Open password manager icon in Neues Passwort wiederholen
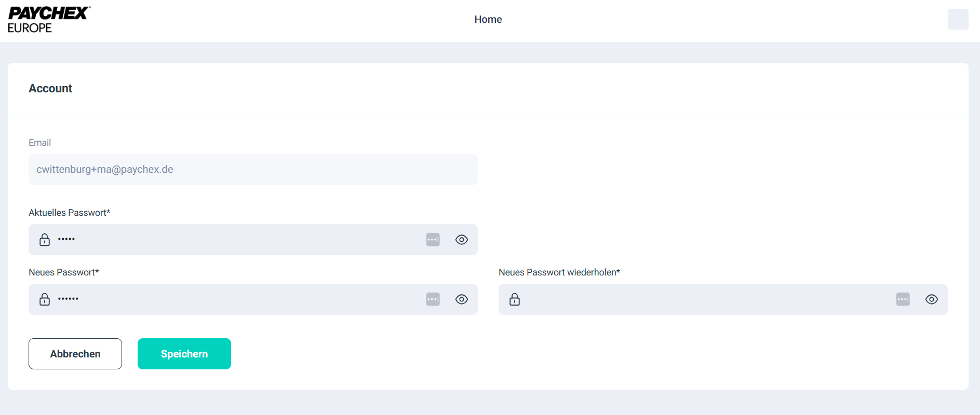Viewport: 980px width, 415px height. point(903,299)
